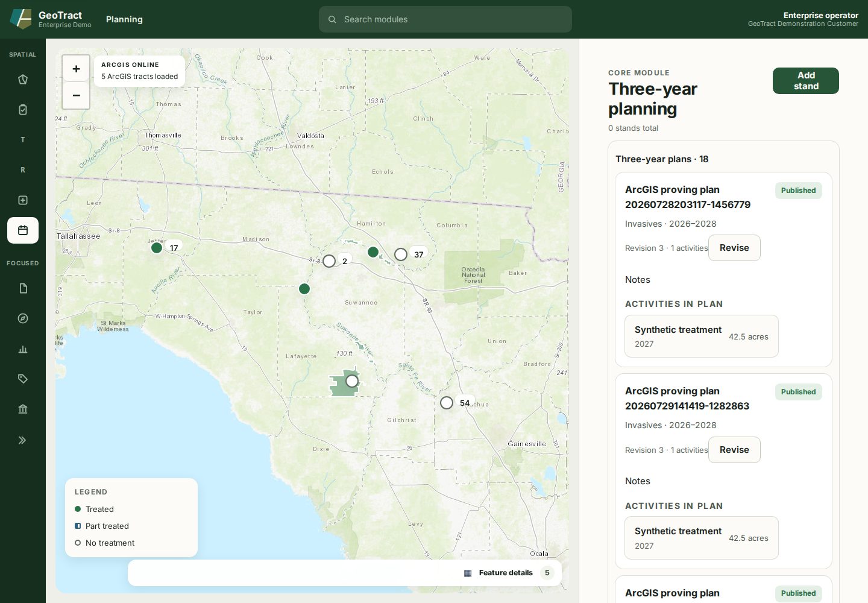Select untreated marker beside label 54

tap(447, 403)
